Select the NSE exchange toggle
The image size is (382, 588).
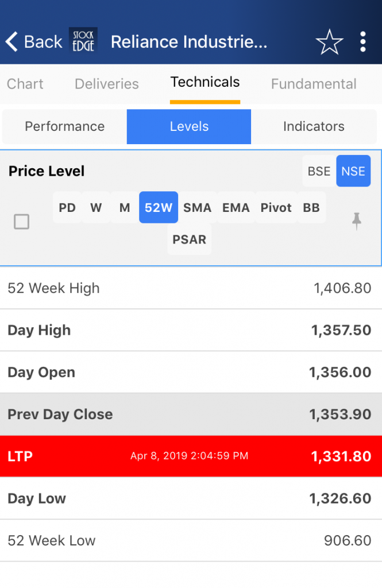(x=353, y=171)
